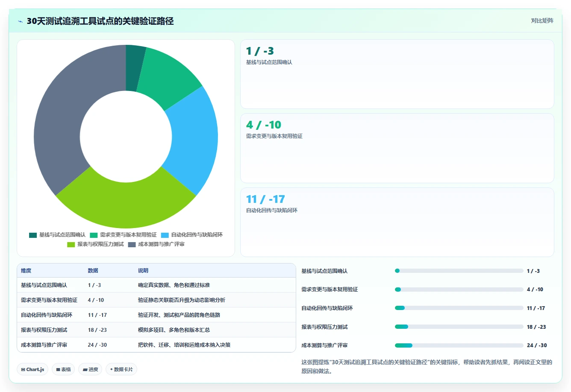Click description 模拟多项目、多角色和版本汇总
Viewport: 571px width, 392px height.
click(174, 330)
